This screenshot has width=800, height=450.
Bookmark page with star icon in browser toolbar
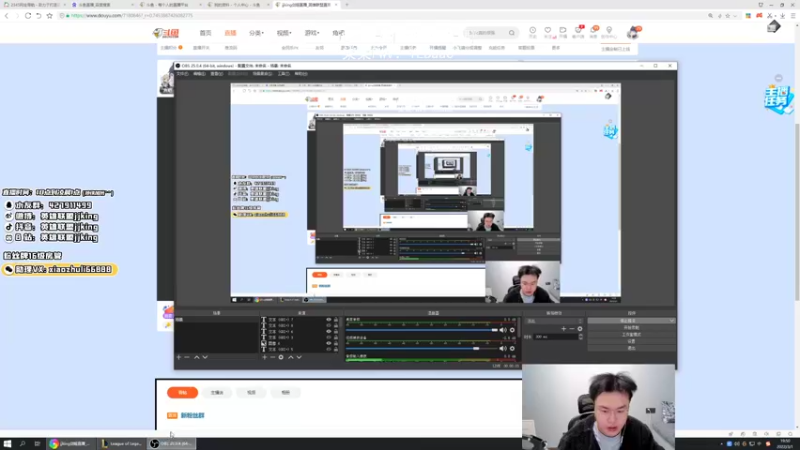pyautogui.click(x=49, y=16)
